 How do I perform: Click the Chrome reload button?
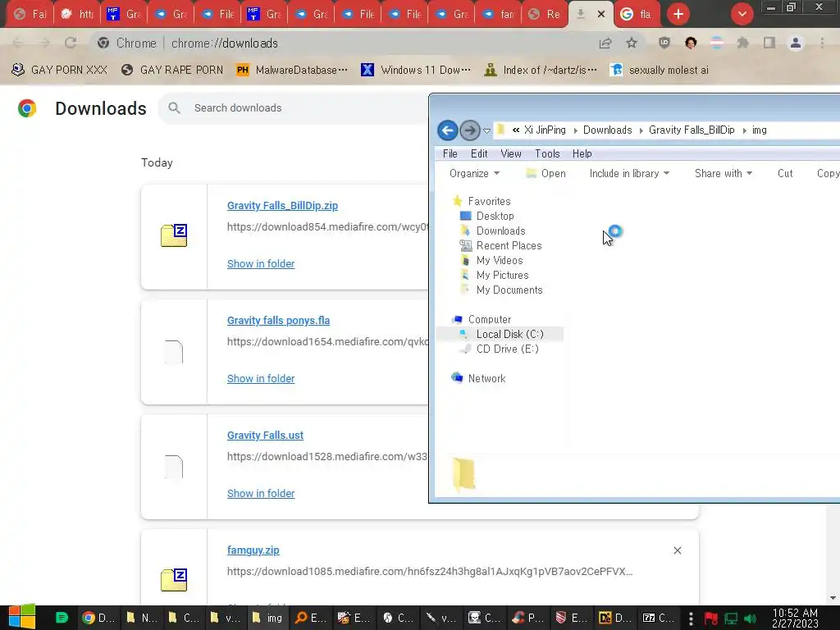coord(71,43)
